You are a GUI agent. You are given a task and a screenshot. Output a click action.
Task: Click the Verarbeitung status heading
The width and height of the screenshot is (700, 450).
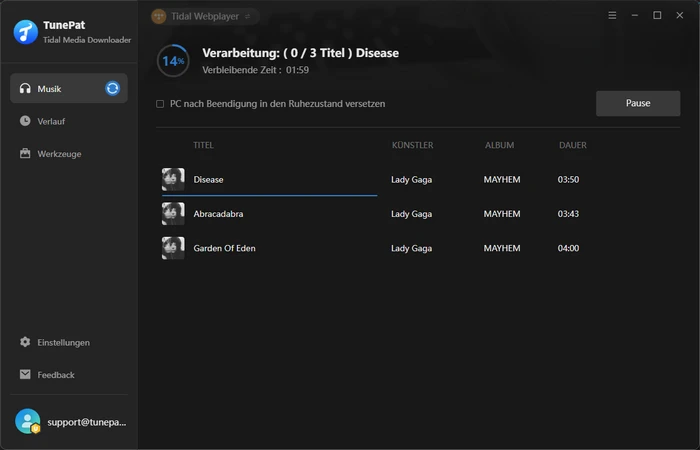coord(300,53)
